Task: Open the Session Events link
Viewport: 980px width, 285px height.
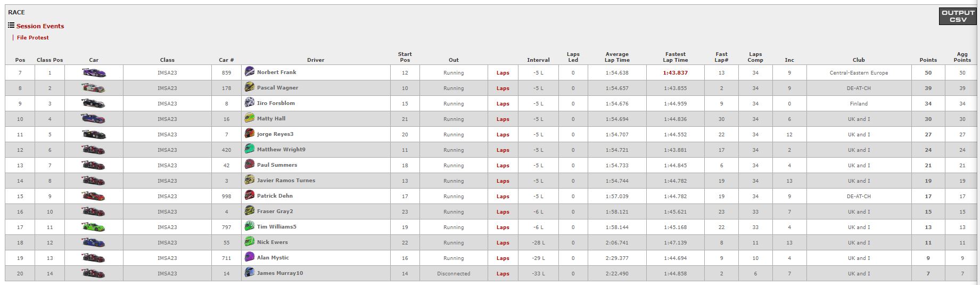Action: (40, 26)
